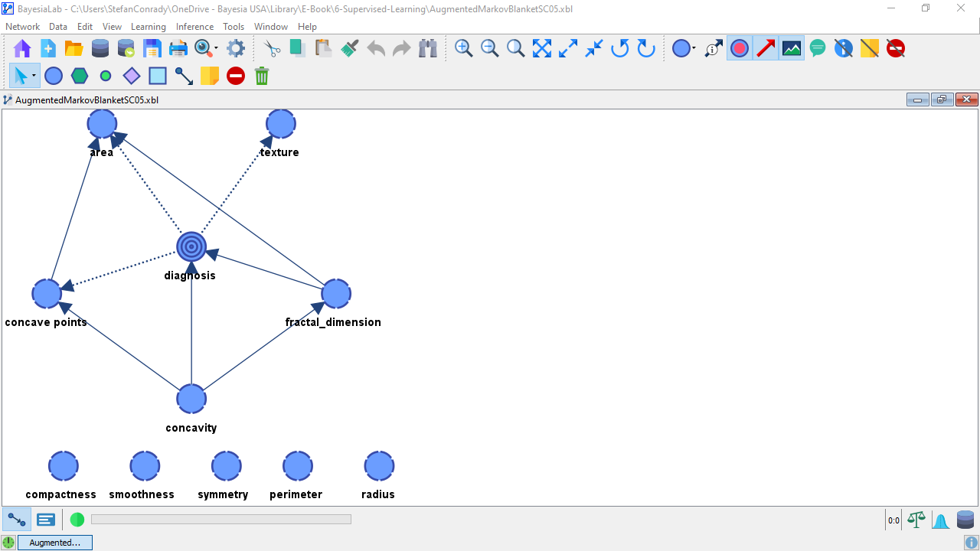Undo with the left curved arrow
The image size is (980, 551).
click(x=376, y=49)
